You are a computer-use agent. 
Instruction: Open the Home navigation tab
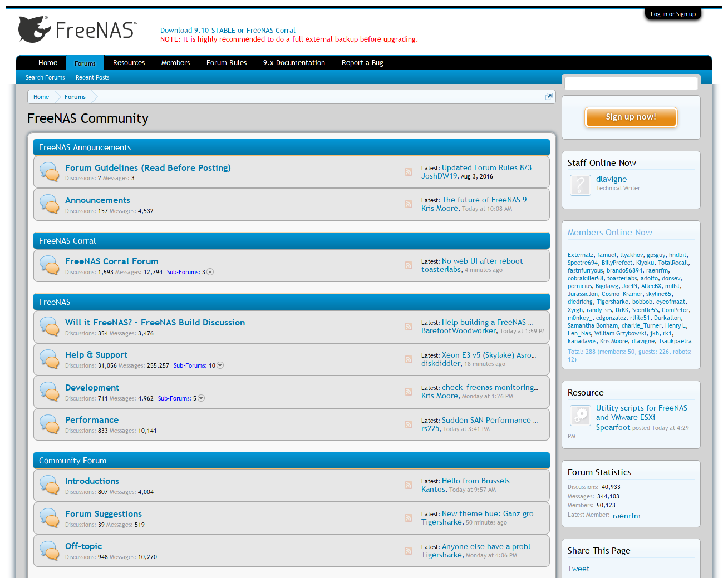[48, 63]
